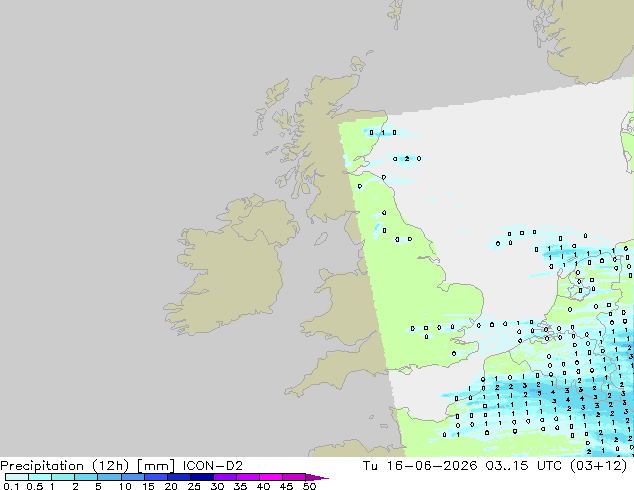This screenshot has height=490, width=634.
Task: Click the lightest 0.1–0.5 mm legend swatch
Action: click(x=17, y=477)
